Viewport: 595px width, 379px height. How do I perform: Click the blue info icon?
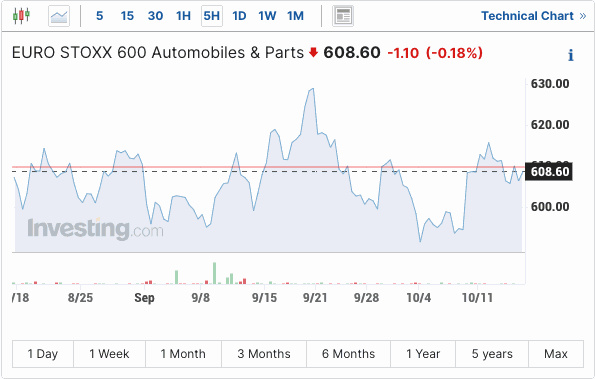click(x=570, y=55)
